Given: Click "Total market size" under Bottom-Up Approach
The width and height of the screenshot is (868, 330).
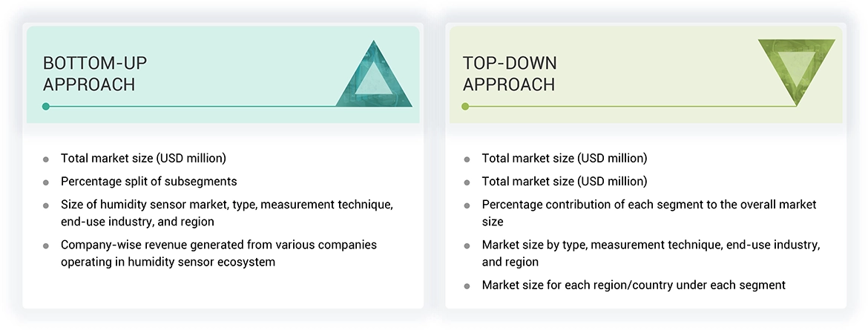Looking at the screenshot, I should (143, 158).
